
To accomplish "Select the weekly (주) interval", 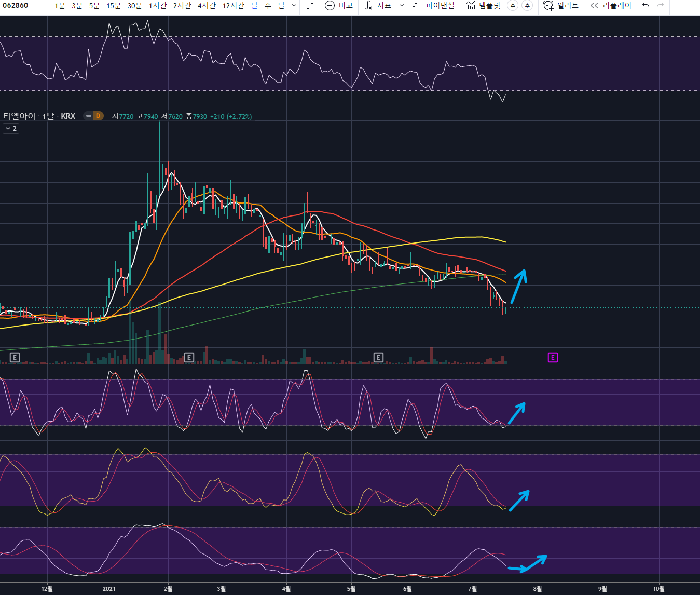I will pos(268,6).
